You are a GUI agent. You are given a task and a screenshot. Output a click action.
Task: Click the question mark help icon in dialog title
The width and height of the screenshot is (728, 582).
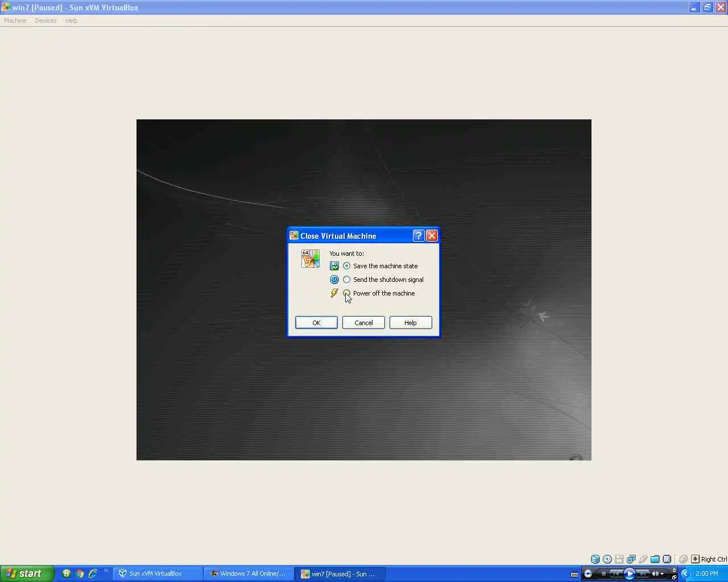[419, 235]
